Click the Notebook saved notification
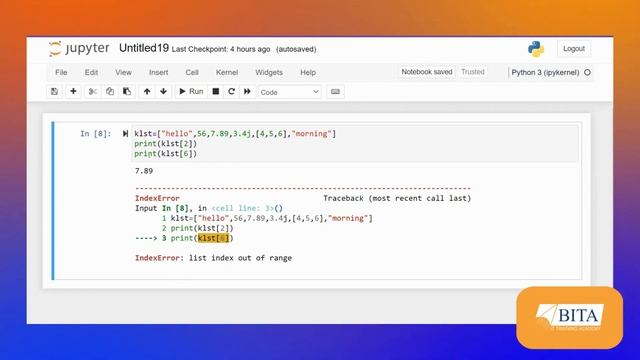The height and width of the screenshot is (360, 640). (427, 72)
